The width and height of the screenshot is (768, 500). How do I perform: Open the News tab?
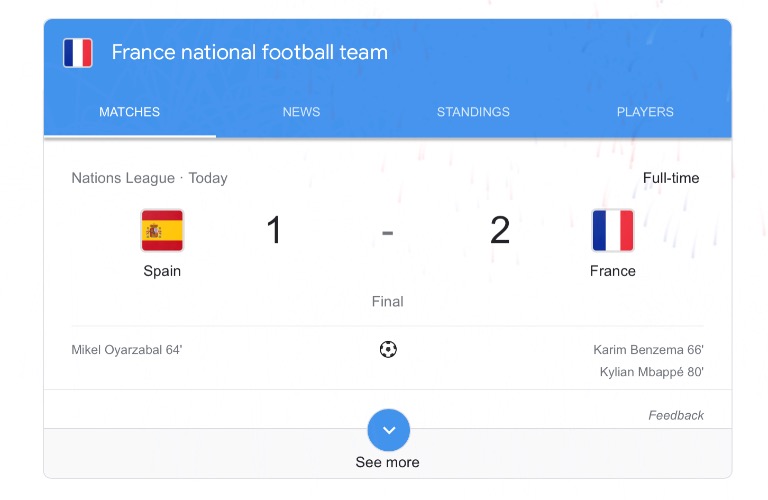coord(301,112)
